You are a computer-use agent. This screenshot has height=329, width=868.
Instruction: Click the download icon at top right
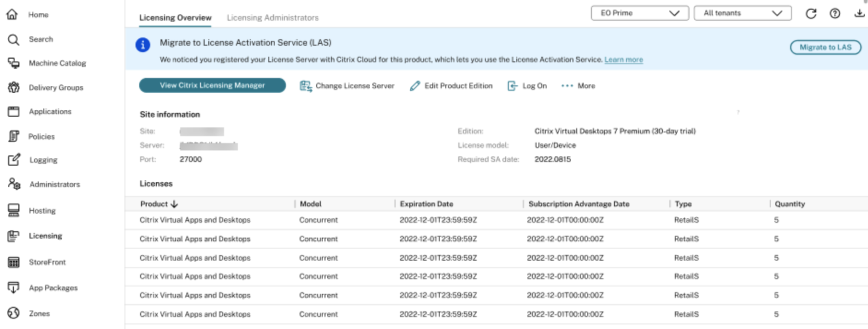click(x=859, y=13)
